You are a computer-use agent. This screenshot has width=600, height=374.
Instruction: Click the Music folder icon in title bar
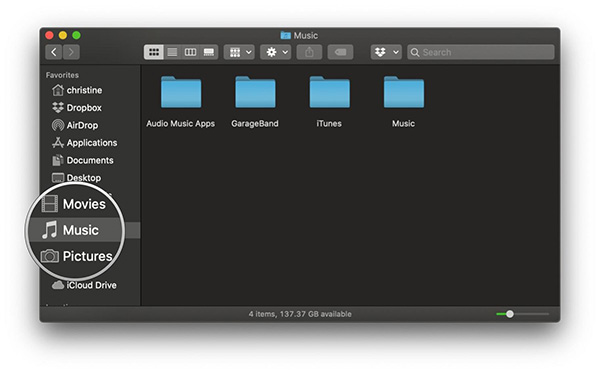(285, 35)
